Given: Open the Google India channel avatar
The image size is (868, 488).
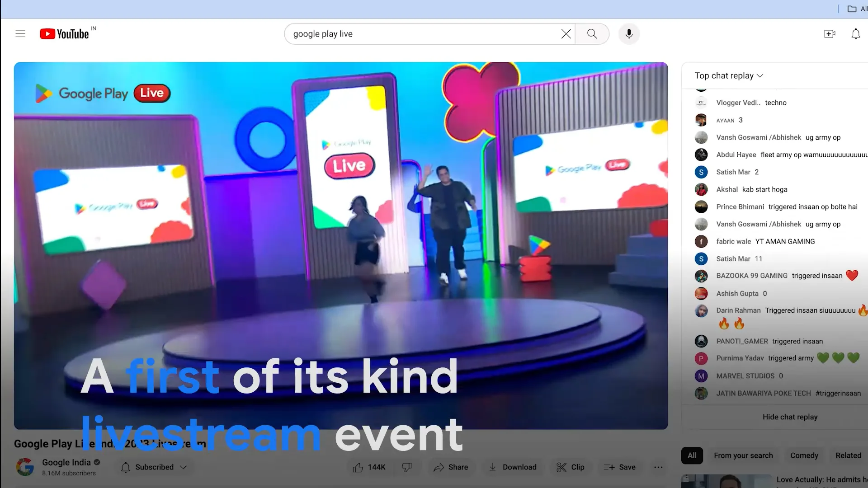Looking at the screenshot, I should [x=25, y=467].
